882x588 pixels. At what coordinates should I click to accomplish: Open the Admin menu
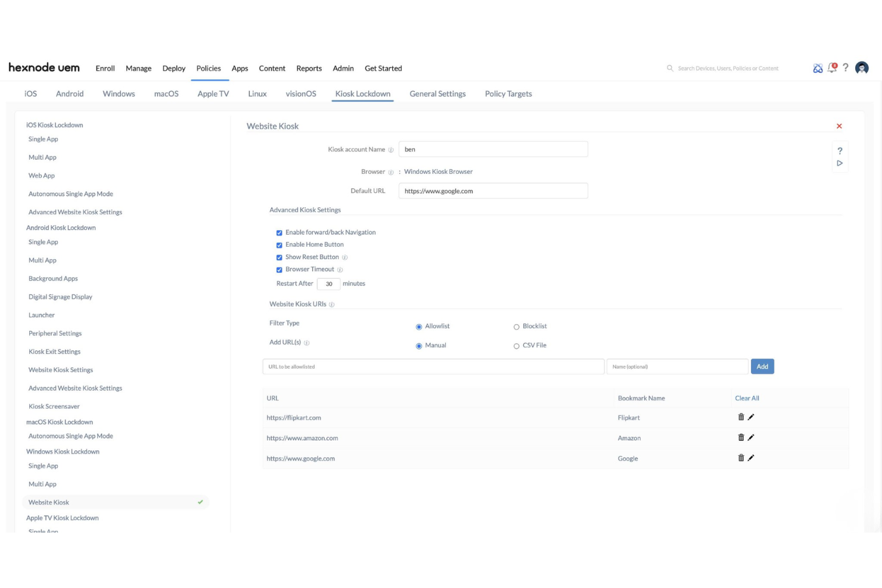coord(343,69)
